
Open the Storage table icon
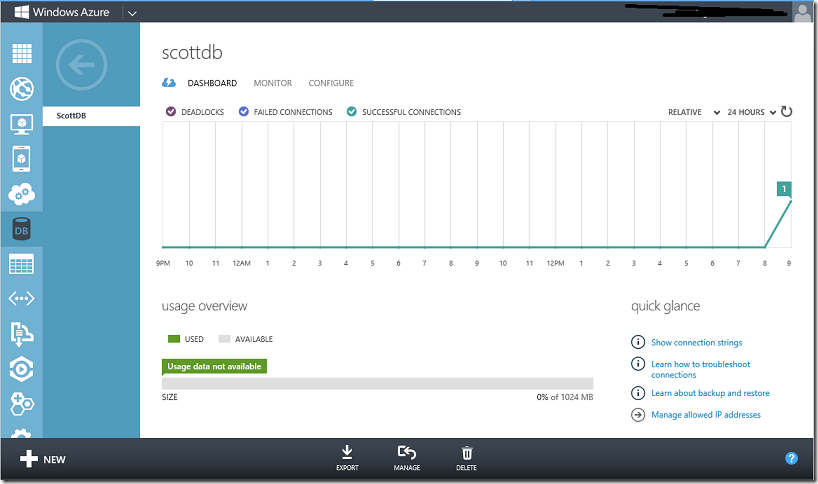tap(21, 264)
